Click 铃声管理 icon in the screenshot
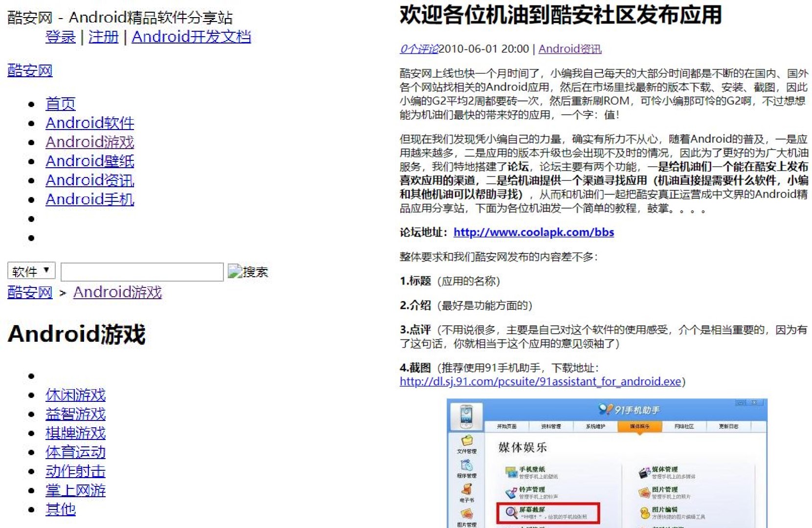Screen dimensions: 812x528 tap(511, 492)
